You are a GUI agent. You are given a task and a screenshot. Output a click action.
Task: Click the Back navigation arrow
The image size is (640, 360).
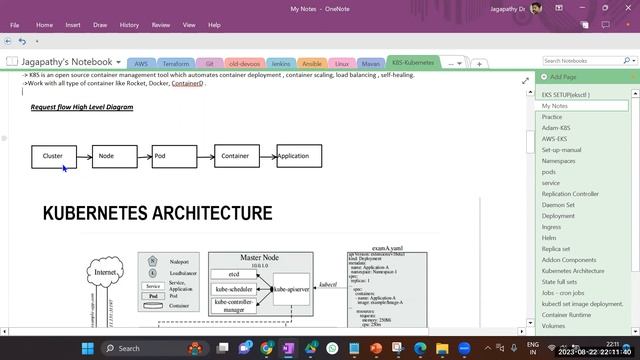click(8, 41)
